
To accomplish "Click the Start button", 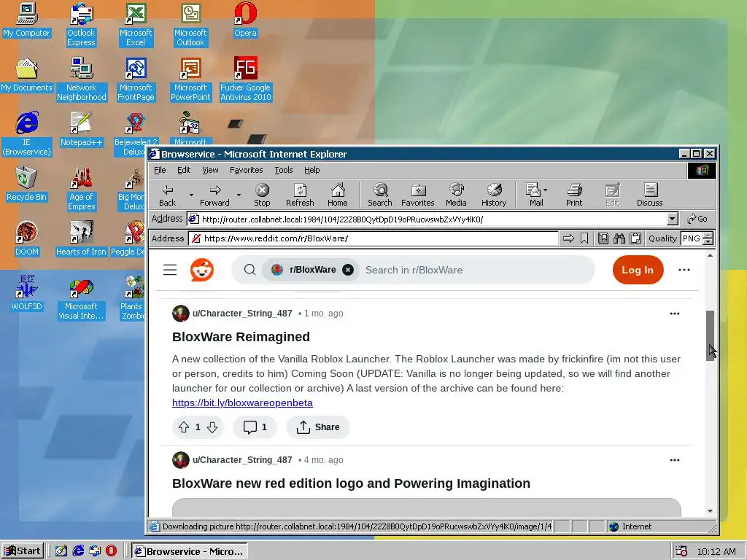I will click(23, 551).
